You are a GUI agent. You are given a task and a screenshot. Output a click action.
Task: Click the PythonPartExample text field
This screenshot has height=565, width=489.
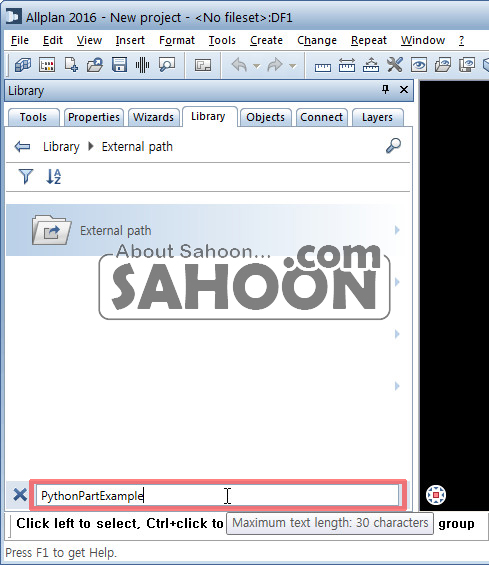click(218, 495)
